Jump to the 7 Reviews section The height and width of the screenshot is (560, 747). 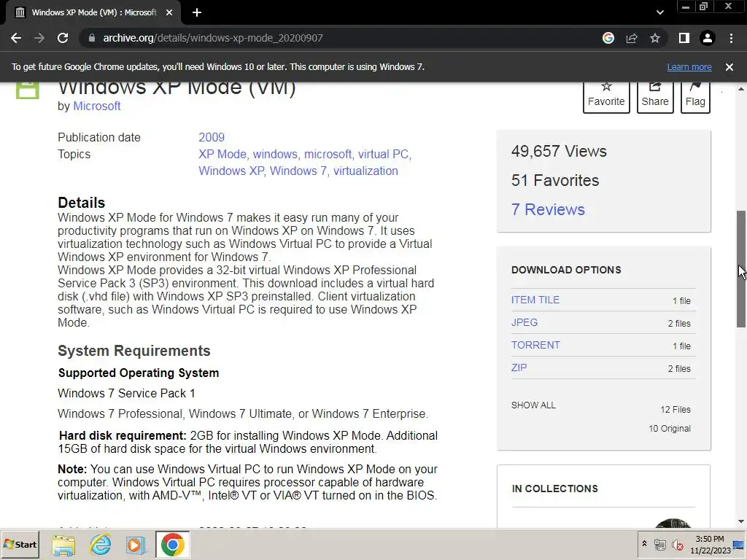coord(548,209)
